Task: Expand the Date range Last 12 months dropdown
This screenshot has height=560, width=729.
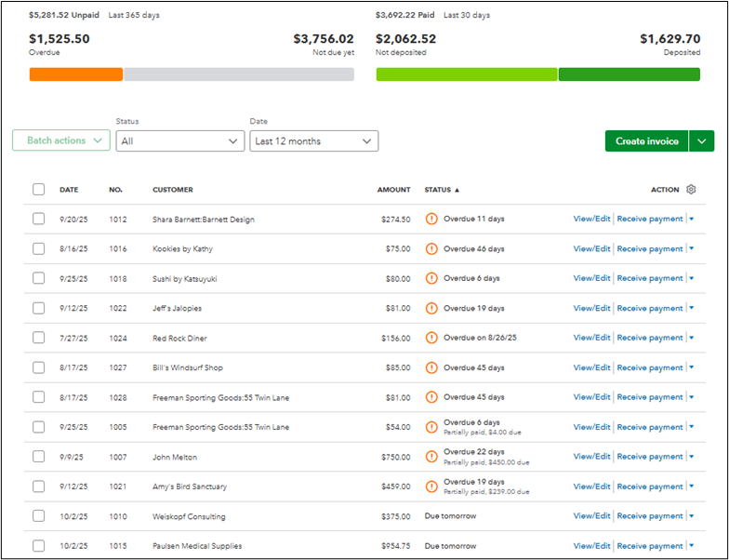Action: tap(314, 141)
